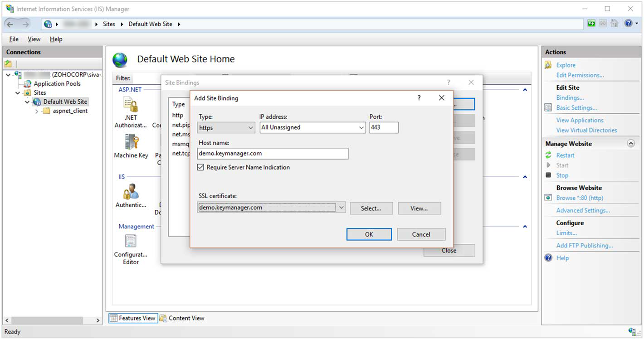Click the large globe icon beside Default Web Site Home
The image size is (644, 339).
tap(120, 59)
